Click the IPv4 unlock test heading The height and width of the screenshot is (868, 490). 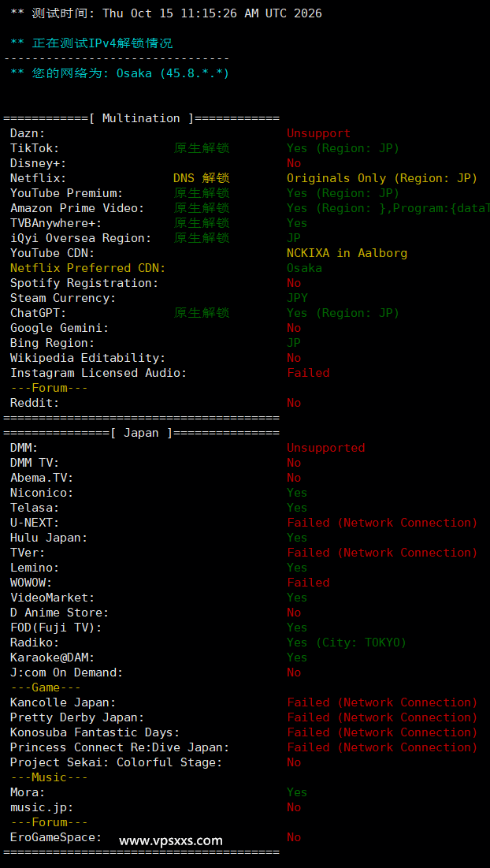click(91, 43)
